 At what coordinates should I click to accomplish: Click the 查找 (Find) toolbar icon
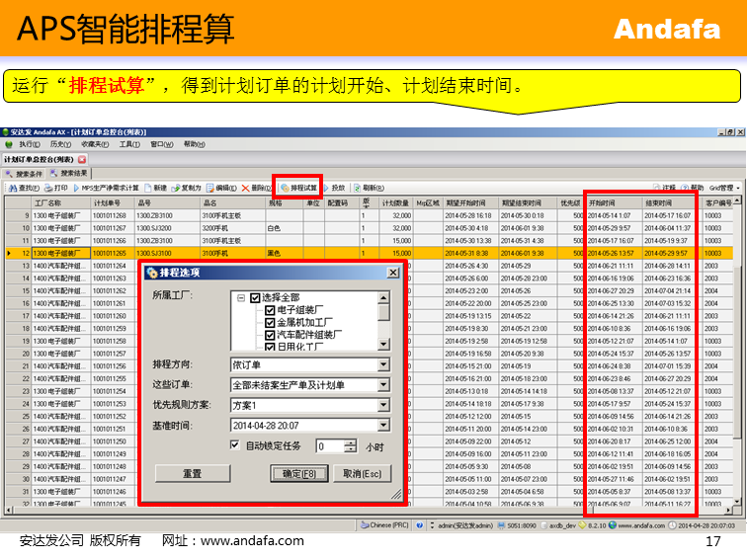pos(23,188)
